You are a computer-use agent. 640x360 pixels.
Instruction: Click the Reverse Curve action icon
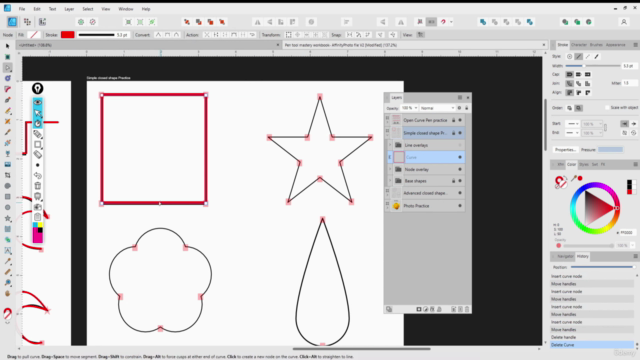[252, 35]
